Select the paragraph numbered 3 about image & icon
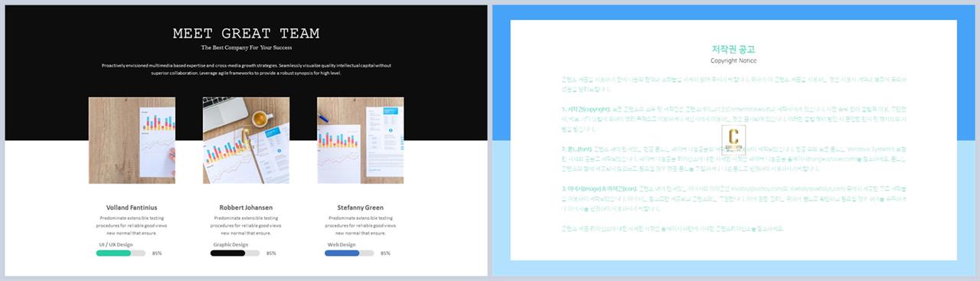 (x=733, y=198)
